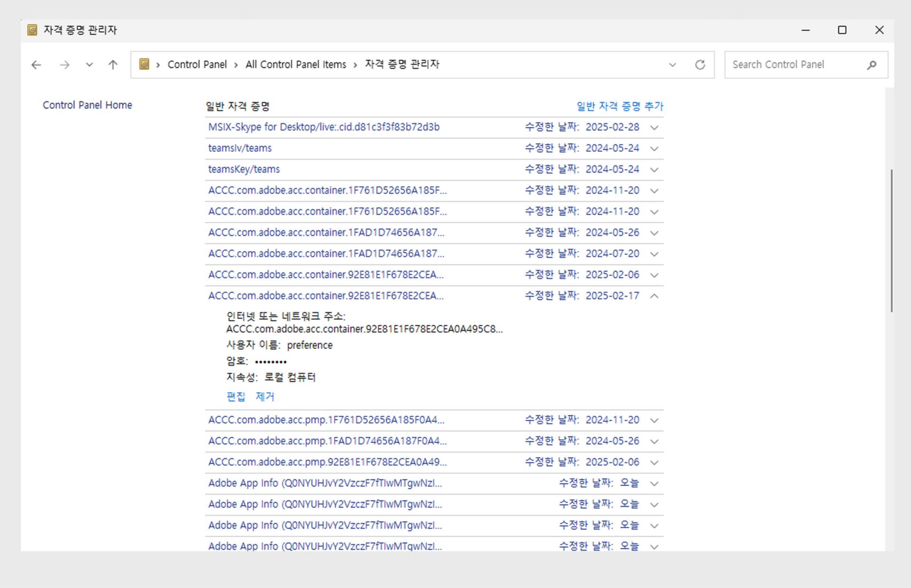The height and width of the screenshot is (588, 911).
Task: Expand the ACCC pmp credential dated 2024-05-26
Action: click(x=654, y=441)
